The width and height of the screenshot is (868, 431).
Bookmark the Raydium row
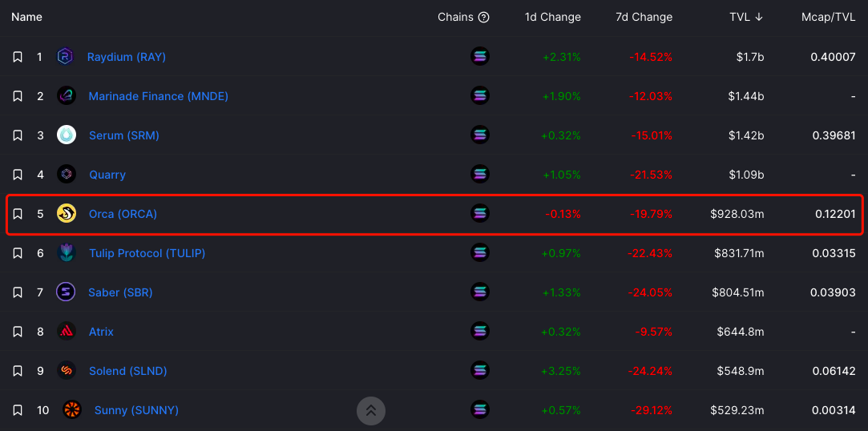point(18,56)
